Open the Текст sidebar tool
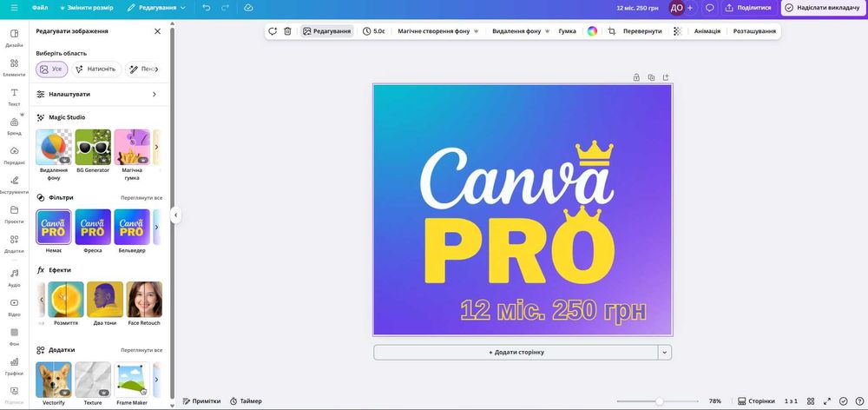868x410 pixels. (15, 96)
